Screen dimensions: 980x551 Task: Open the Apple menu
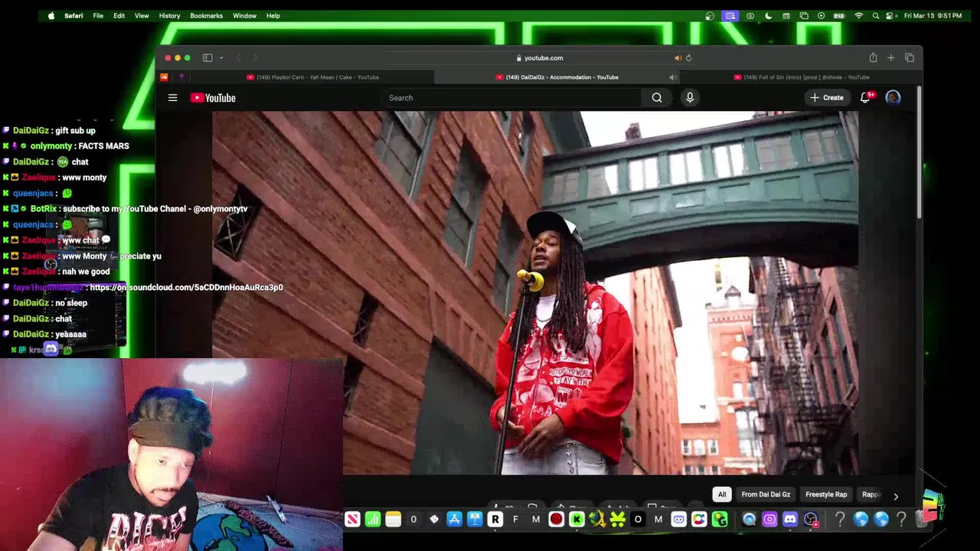pos(51,15)
